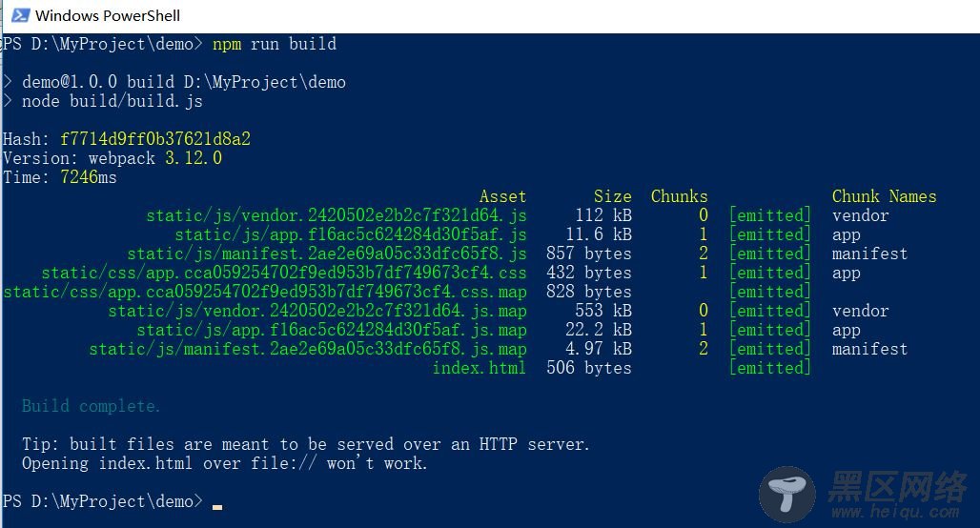Click the manifest.2ae2e69a05c33dfc65f8.js asset path
The width and height of the screenshot is (980, 528).
[327, 254]
